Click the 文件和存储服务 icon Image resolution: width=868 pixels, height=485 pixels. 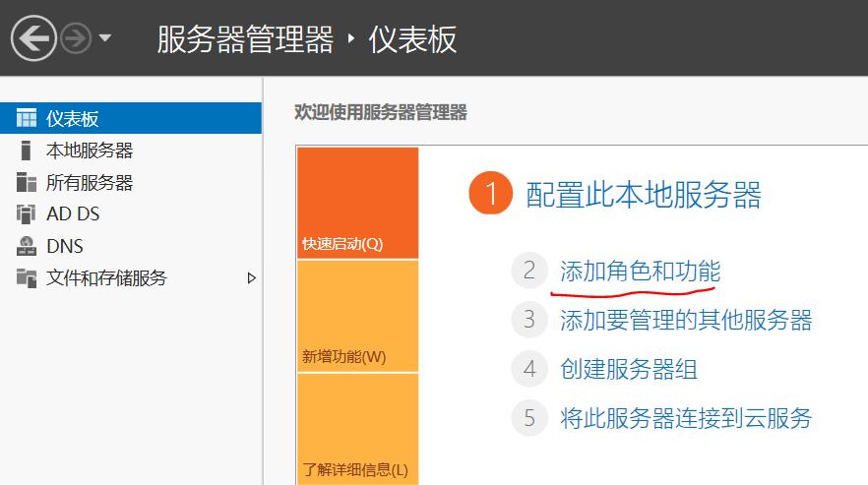pyautogui.click(x=26, y=277)
